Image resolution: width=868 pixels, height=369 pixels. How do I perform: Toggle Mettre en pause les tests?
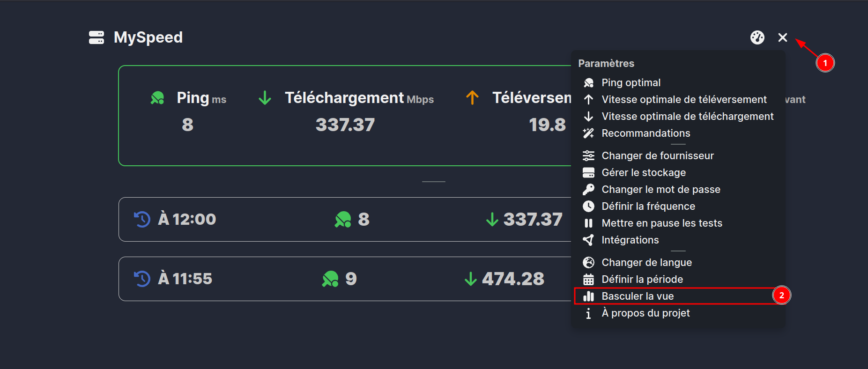[661, 223]
